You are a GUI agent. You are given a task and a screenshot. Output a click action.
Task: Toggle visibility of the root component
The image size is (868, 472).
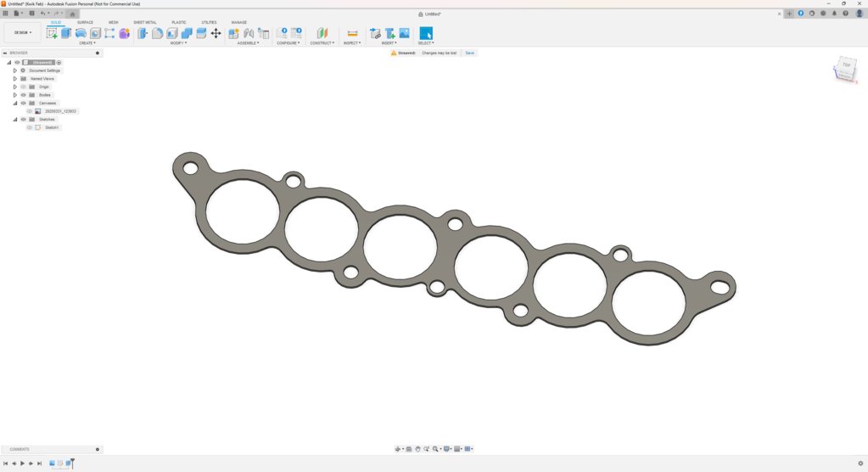coord(17,63)
